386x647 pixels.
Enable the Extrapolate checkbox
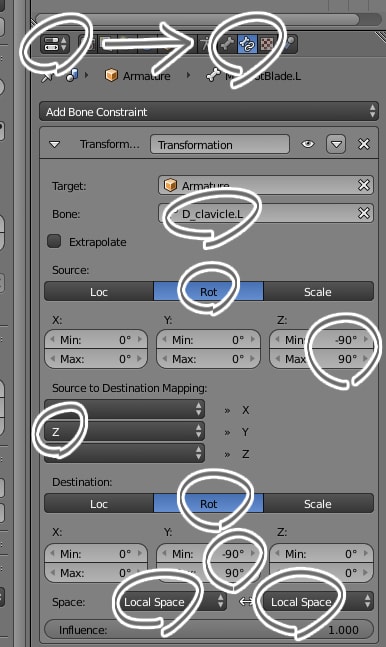pos(54,241)
